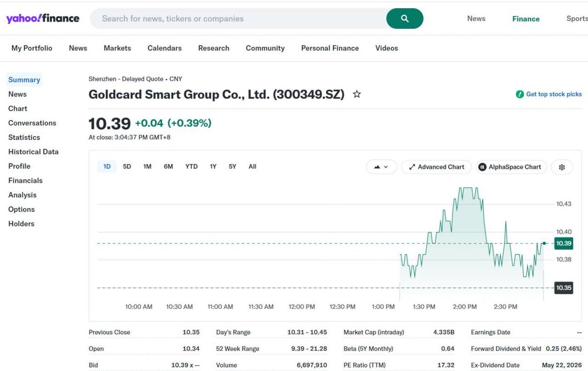Image resolution: width=588 pixels, height=371 pixels.
Task: Open chart type mountain dropdown
Action: click(381, 167)
